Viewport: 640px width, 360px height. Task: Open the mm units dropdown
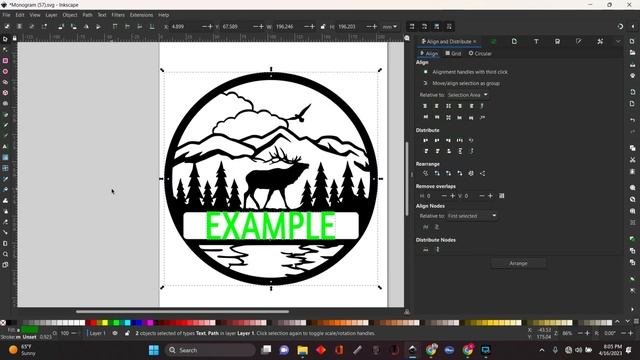pyautogui.click(x=389, y=27)
